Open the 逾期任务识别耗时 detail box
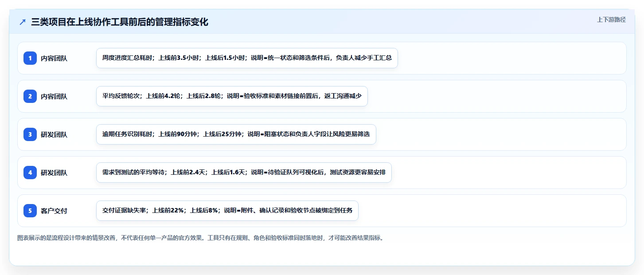The width and height of the screenshot is (644, 275). click(x=236, y=134)
